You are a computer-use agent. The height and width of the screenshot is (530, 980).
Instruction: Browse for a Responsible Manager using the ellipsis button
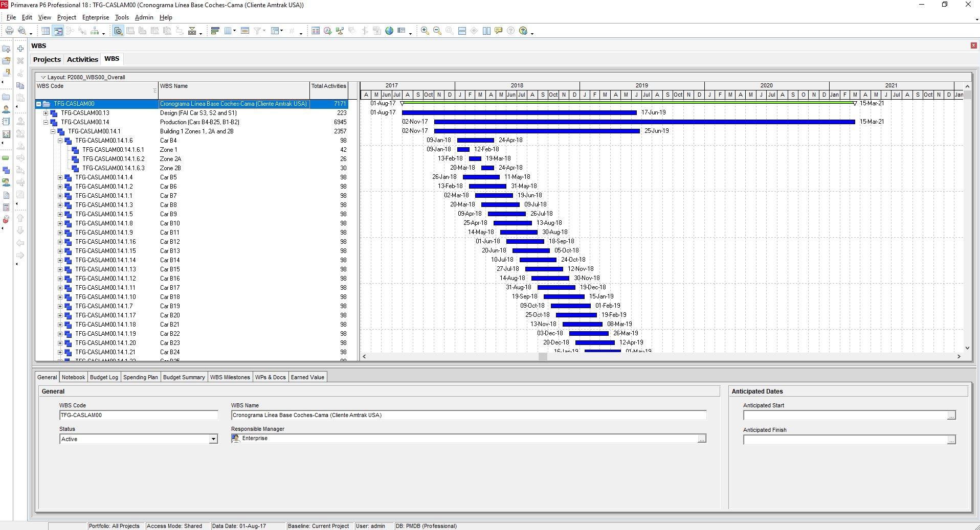click(x=701, y=439)
